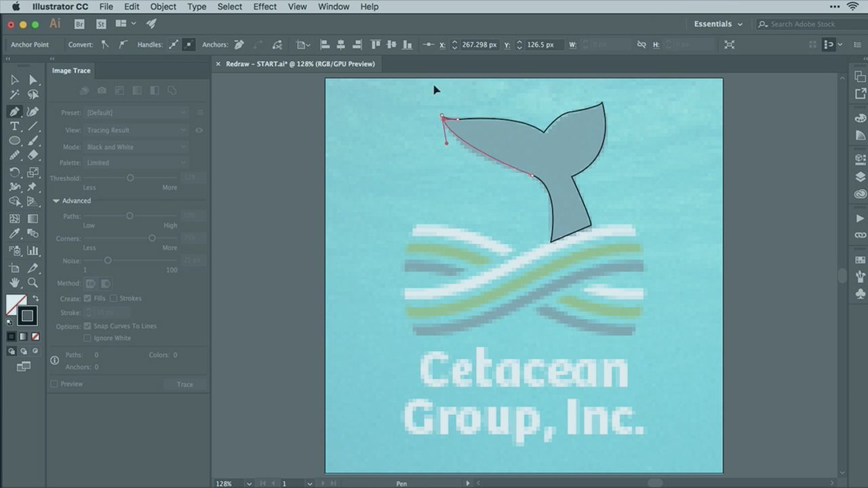
Task: Pick the Direct Selection tool
Action: 33,80
